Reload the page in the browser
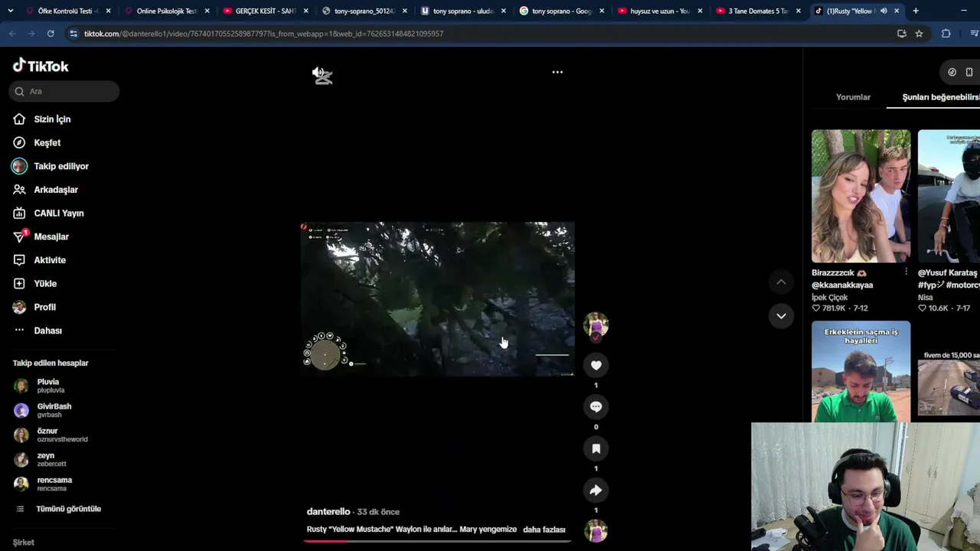The image size is (980, 551). (x=51, y=34)
